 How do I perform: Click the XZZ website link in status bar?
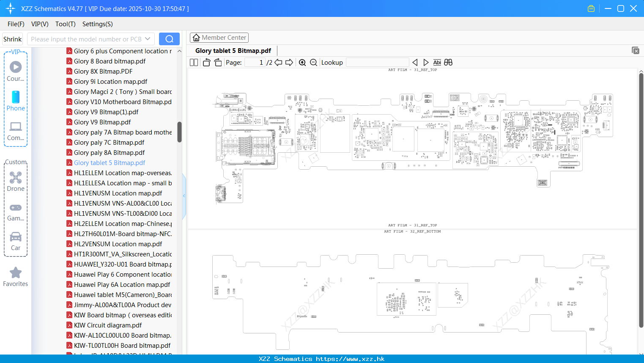pos(350,359)
